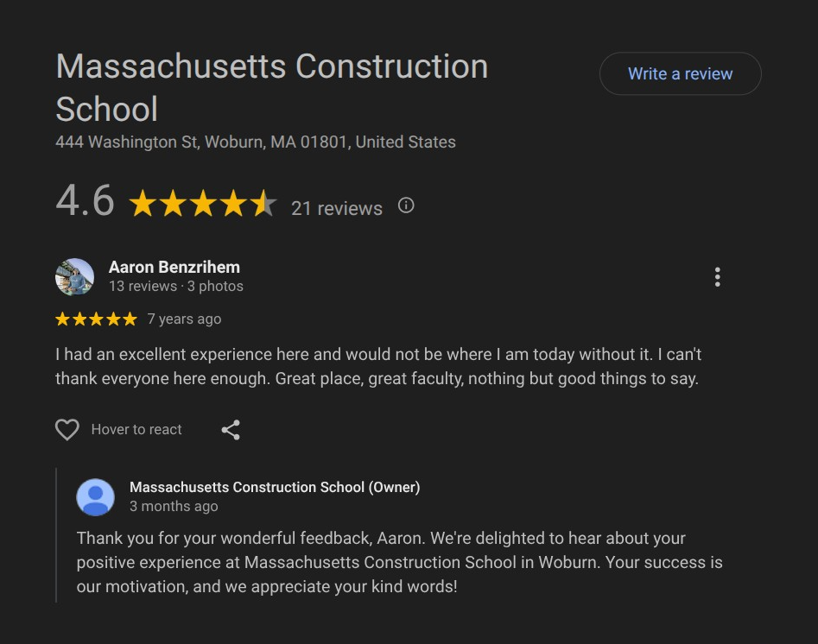This screenshot has width=818, height=644.
Task: Click the owner's thank-you reply text
Action: (x=399, y=562)
